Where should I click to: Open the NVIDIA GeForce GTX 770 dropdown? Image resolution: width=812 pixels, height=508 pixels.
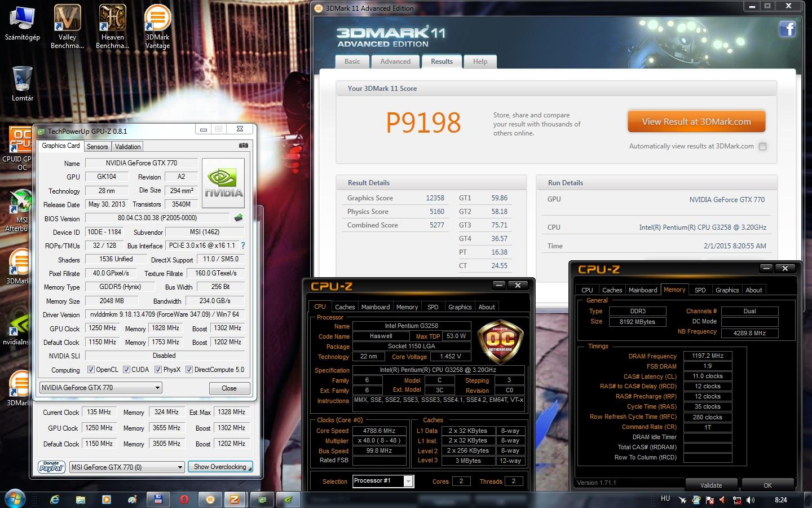[101, 388]
